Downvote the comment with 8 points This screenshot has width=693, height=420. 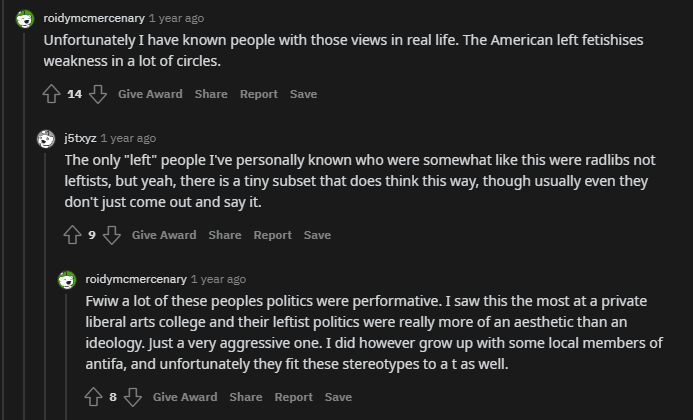pyautogui.click(x=133, y=397)
